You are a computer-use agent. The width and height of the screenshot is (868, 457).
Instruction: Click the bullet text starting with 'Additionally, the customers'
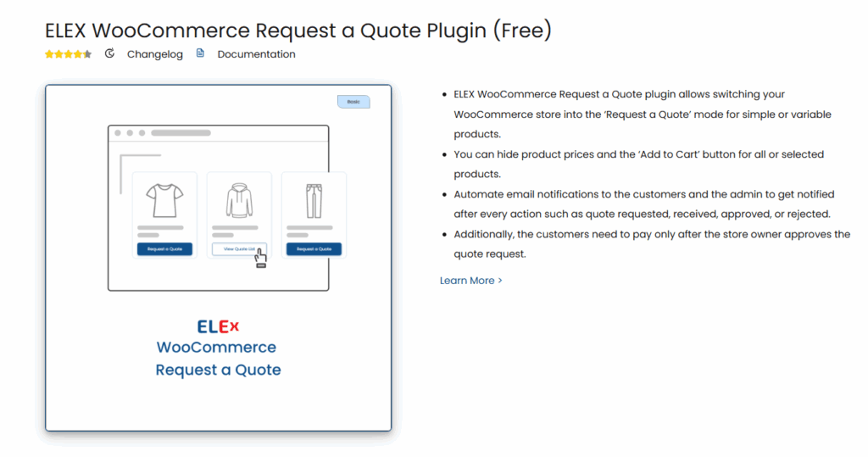[x=652, y=243]
